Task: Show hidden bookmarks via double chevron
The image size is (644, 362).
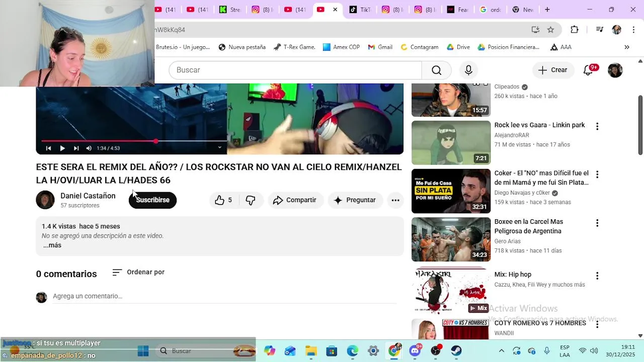Action: (x=627, y=47)
